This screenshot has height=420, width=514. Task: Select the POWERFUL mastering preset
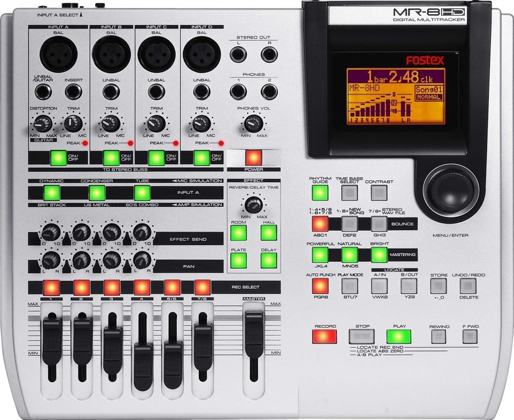click(320, 254)
